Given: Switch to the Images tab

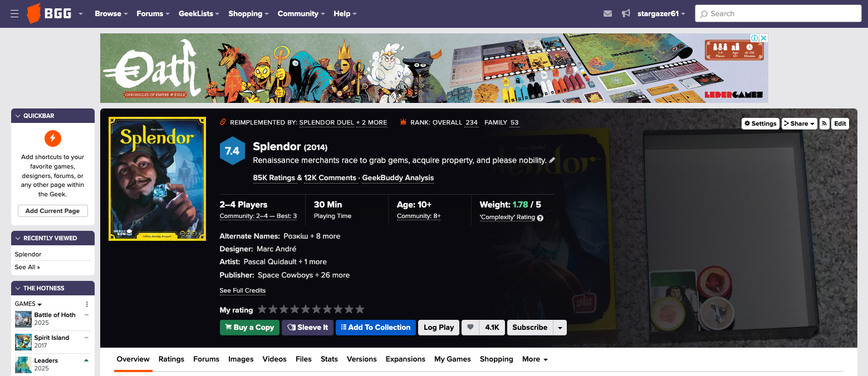Looking at the screenshot, I should tap(241, 359).
